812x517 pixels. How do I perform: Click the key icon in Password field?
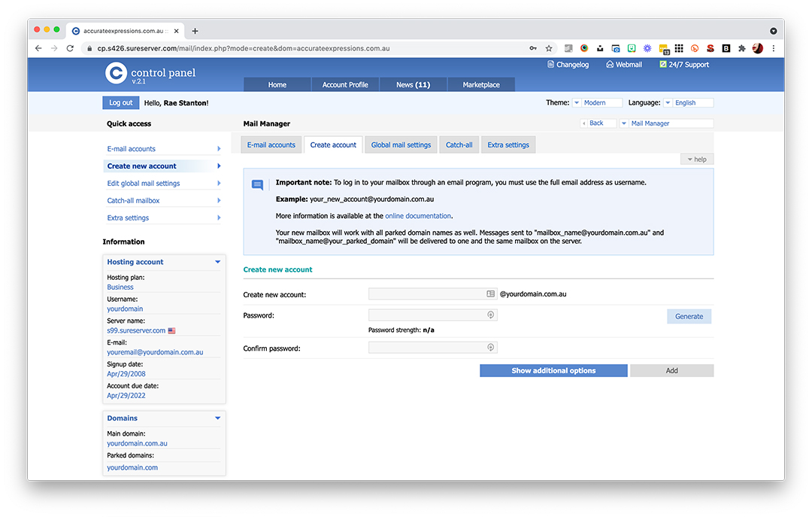pyautogui.click(x=490, y=315)
